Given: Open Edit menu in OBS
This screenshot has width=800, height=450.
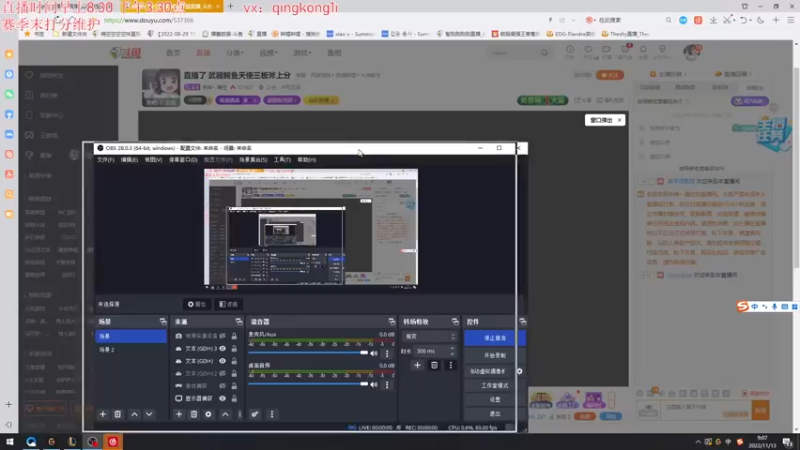Looking at the screenshot, I should (x=129, y=160).
